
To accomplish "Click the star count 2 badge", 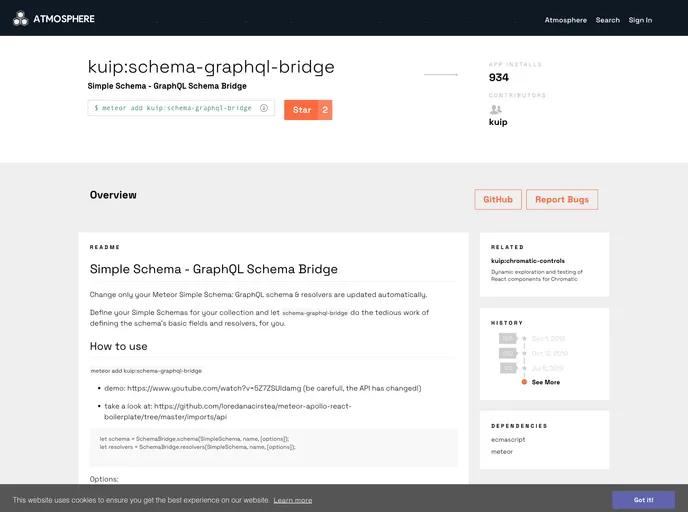I will tap(325, 110).
